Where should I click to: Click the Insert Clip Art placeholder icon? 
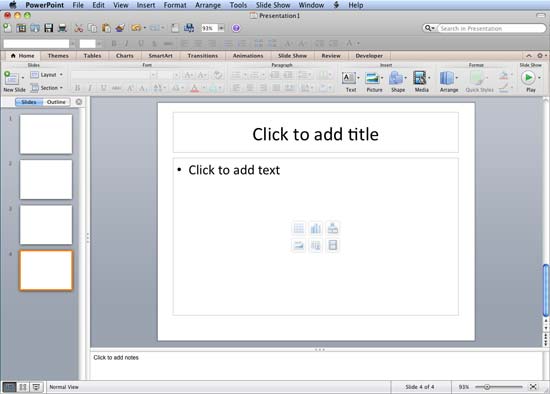(316, 245)
